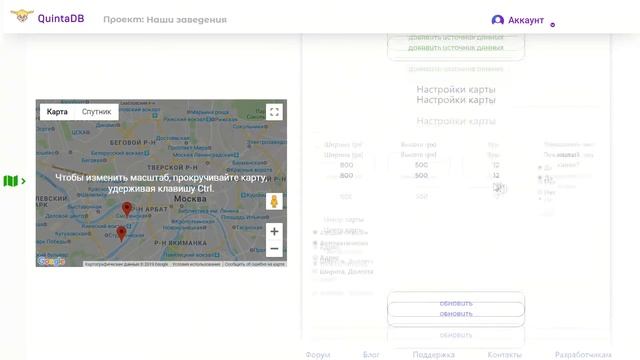Click the Москва city label
Image resolution: width=640 pixels, height=360 pixels.
(x=190, y=199)
